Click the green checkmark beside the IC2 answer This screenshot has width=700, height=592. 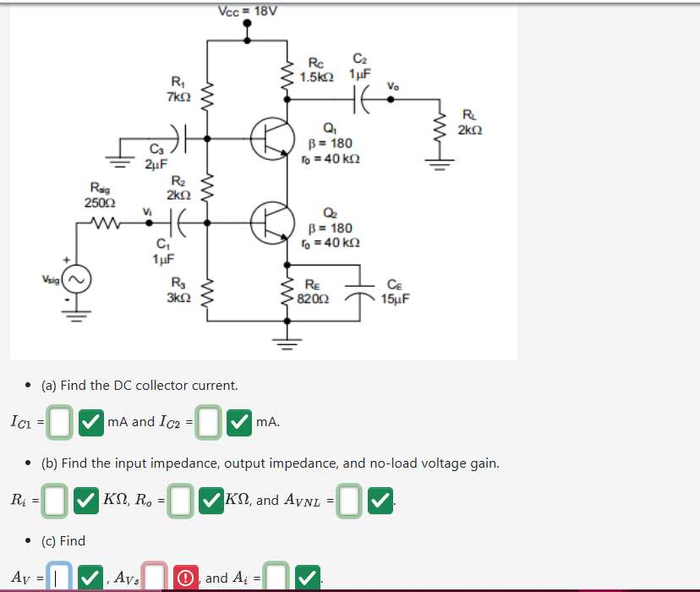point(238,421)
